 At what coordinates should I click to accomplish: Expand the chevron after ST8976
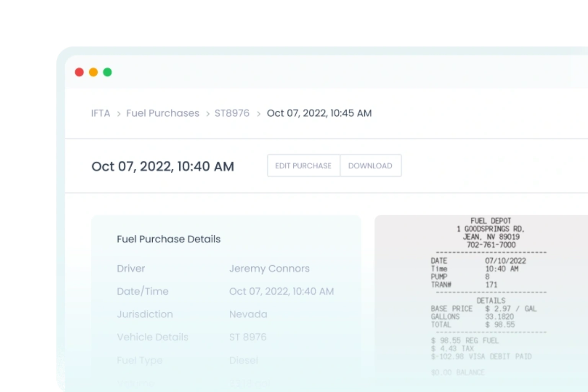click(258, 114)
